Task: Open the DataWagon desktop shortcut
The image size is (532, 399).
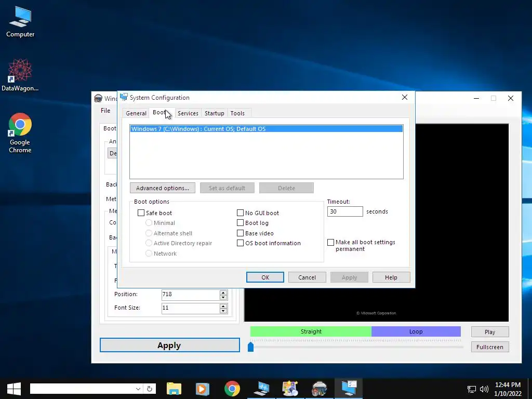Action: pos(20,75)
